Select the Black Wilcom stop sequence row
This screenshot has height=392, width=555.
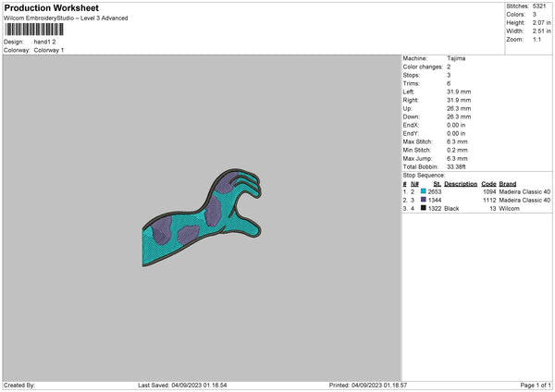(x=476, y=208)
